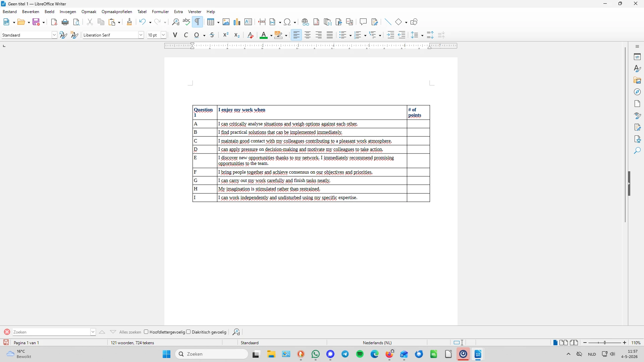644x362 pixels.
Task: Click Alles zoeken button
Action: 130,332
